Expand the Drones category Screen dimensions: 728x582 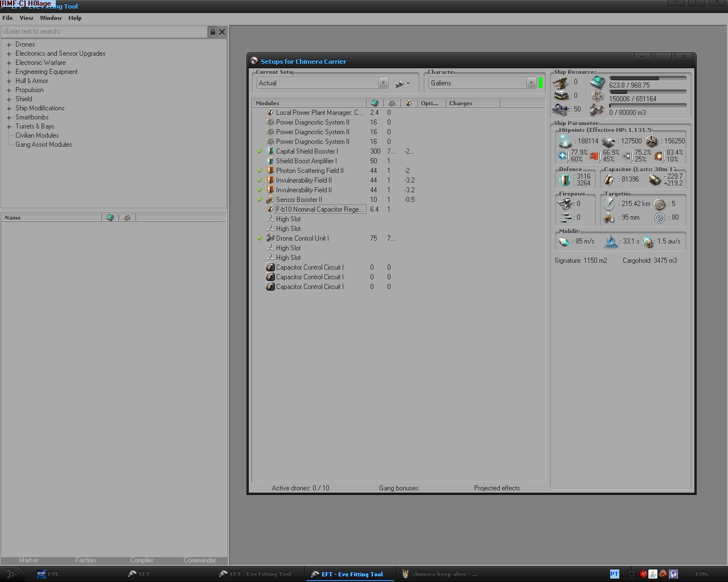click(9, 44)
